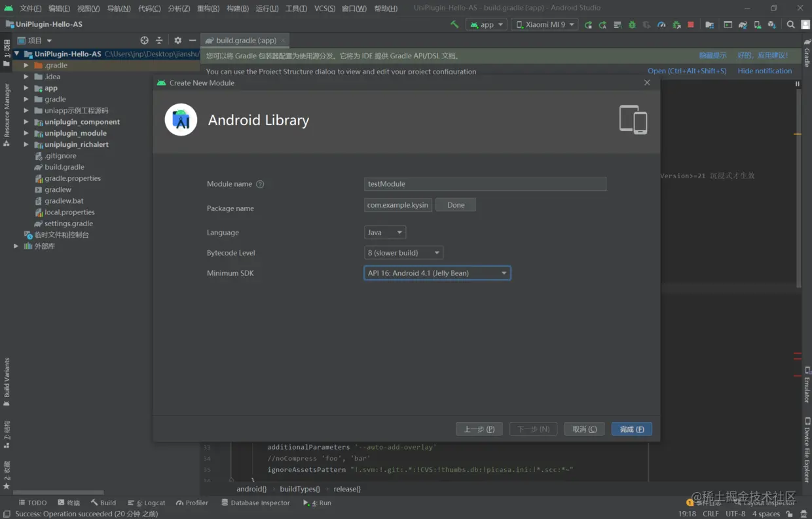This screenshot has height=519, width=812.
Task: Open the VCS(S) menu
Action: [x=325, y=9]
